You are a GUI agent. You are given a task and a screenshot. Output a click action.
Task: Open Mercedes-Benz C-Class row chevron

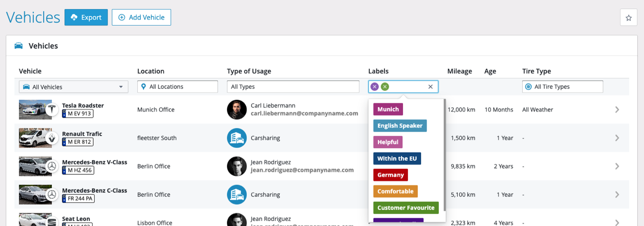coord(617,194)
